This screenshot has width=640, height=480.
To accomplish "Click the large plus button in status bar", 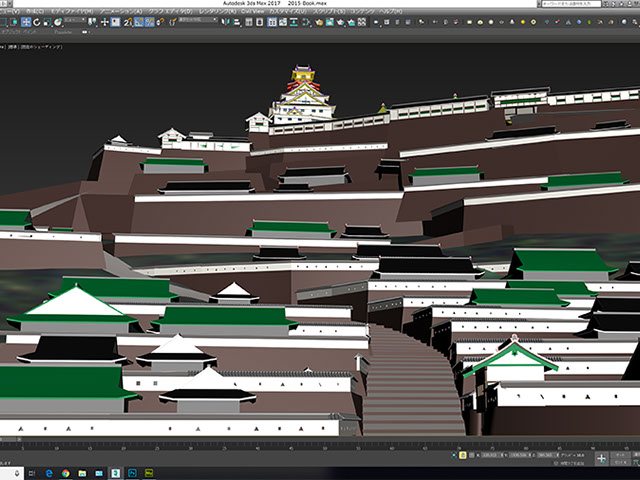I will pos(601,457).
